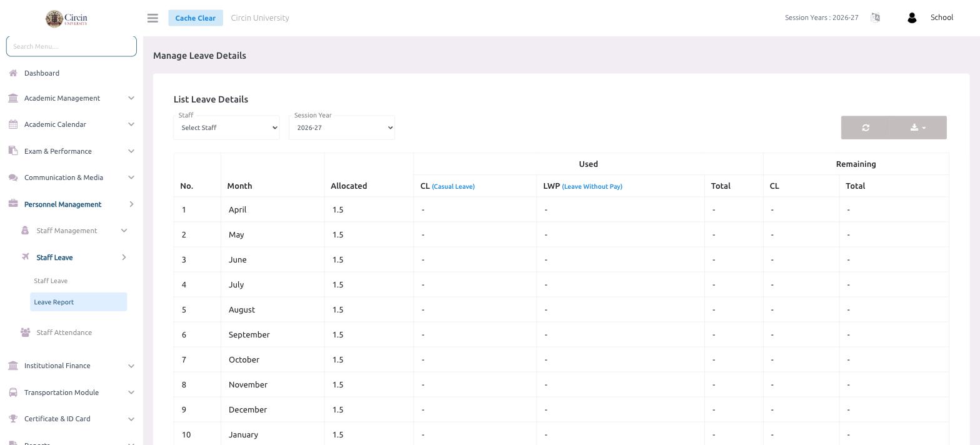
Task: Click the Staff Management lock icon
Action: [x=25, y=231]
